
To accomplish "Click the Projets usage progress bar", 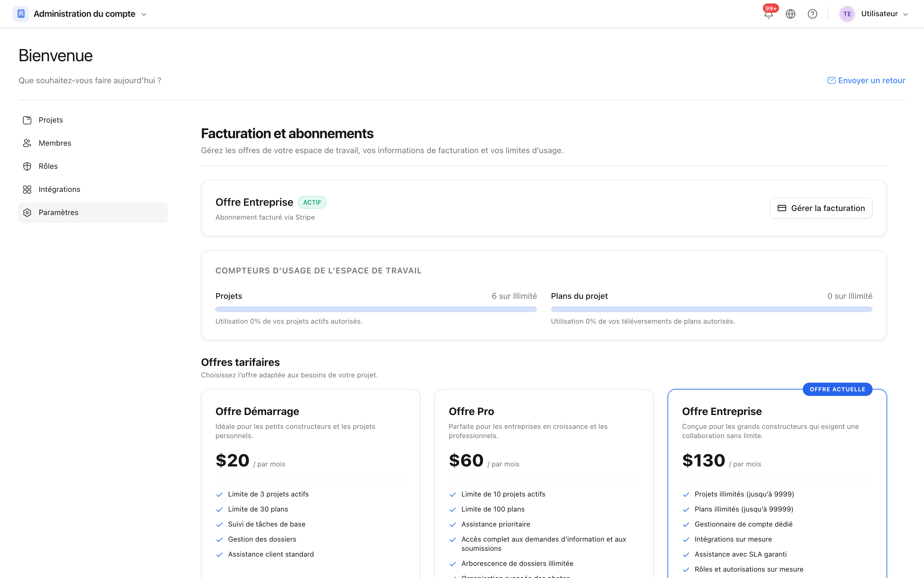I will (x=376, y=309).
